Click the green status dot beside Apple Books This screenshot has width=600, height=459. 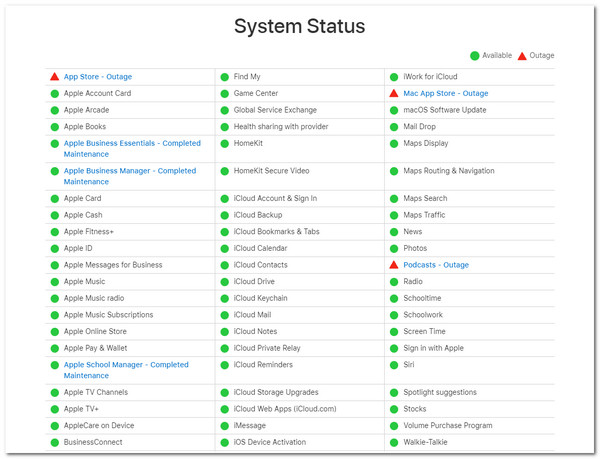click(55, 127)
